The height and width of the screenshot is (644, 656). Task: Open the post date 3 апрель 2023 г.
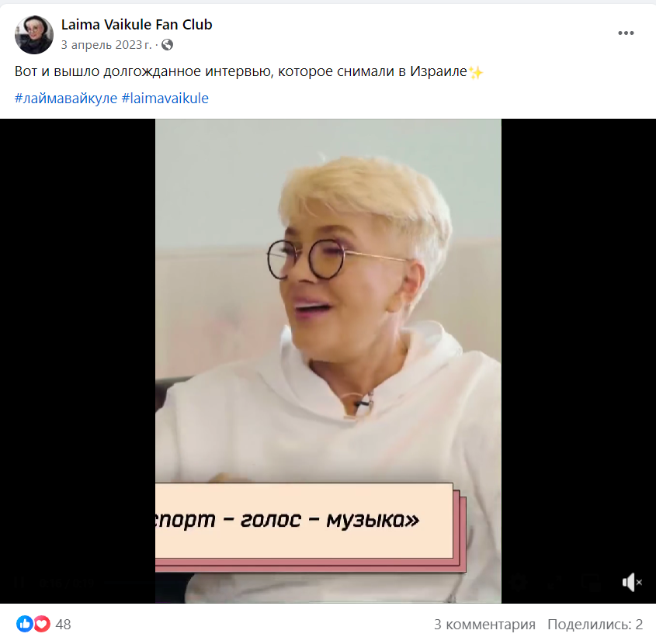click(106, 45)
